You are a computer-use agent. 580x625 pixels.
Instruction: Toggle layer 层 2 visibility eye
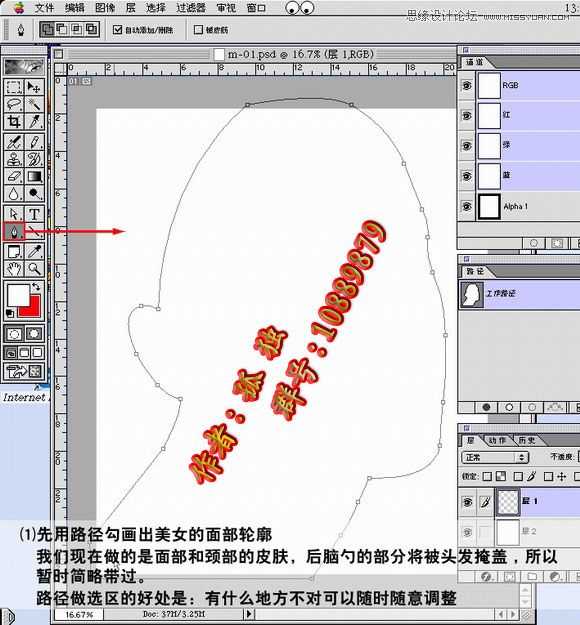click(x=467, y=532)
